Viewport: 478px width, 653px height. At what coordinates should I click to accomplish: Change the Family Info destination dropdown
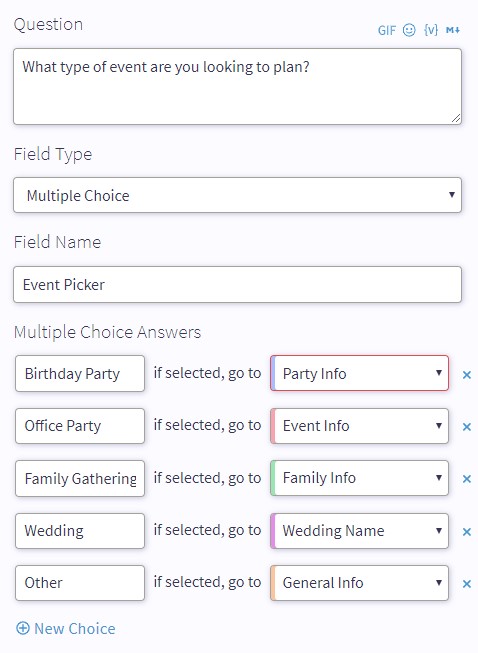359,478
